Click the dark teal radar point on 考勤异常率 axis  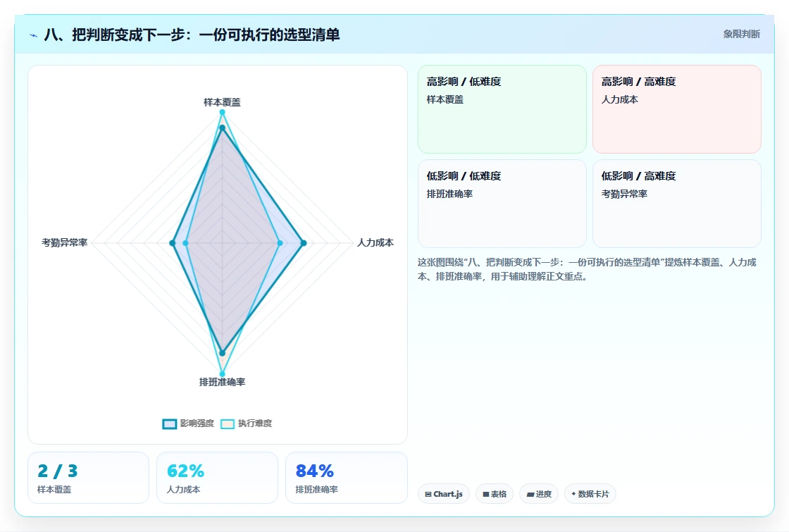(x=172, y=243)
